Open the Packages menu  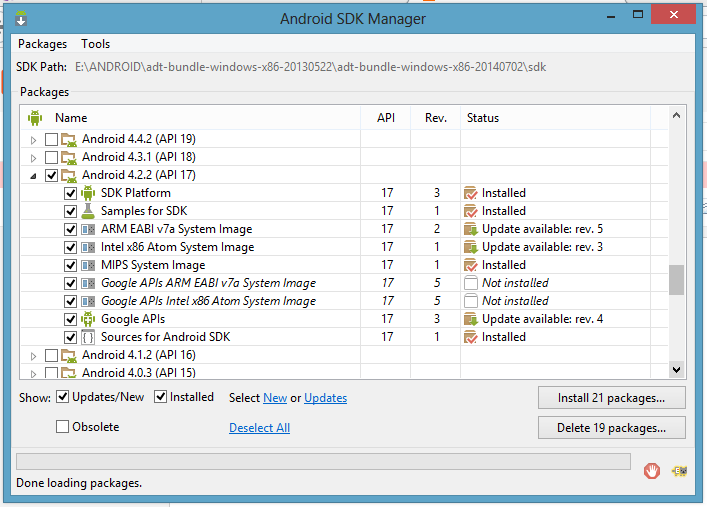point(42,44)
